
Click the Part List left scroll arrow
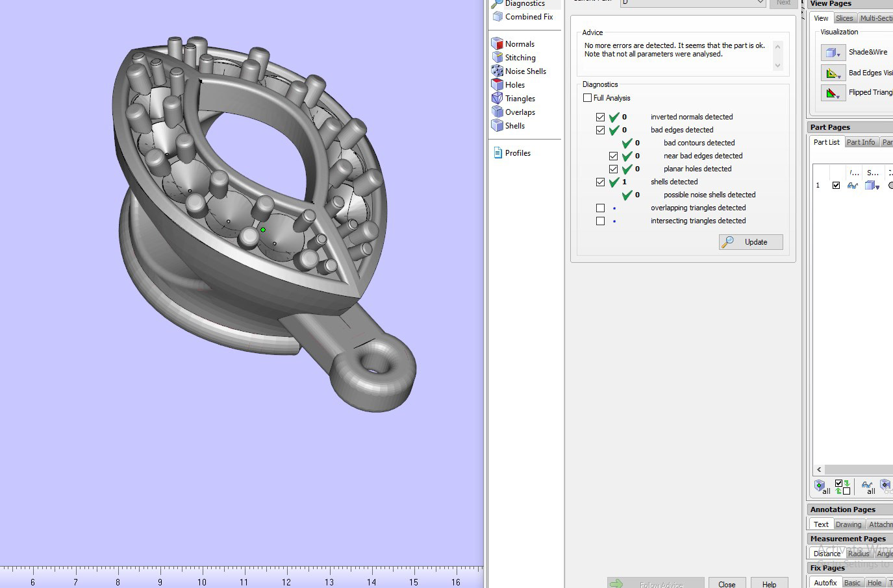click(819, 469)
